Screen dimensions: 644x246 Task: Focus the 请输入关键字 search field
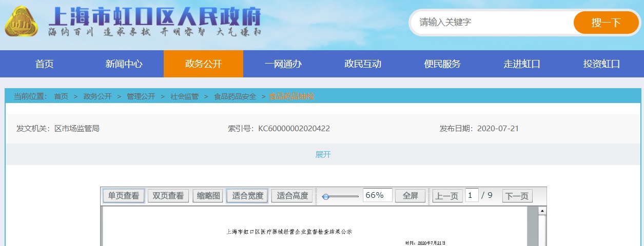(492, 23)
